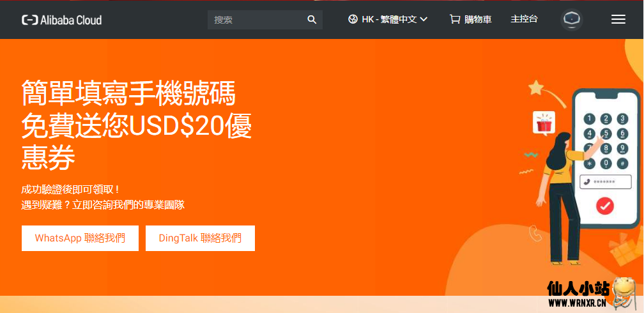Click the search magnifier icon
The height and width of the screenshot is (313, 644).
pyautogui.click(x=312, y=20)
